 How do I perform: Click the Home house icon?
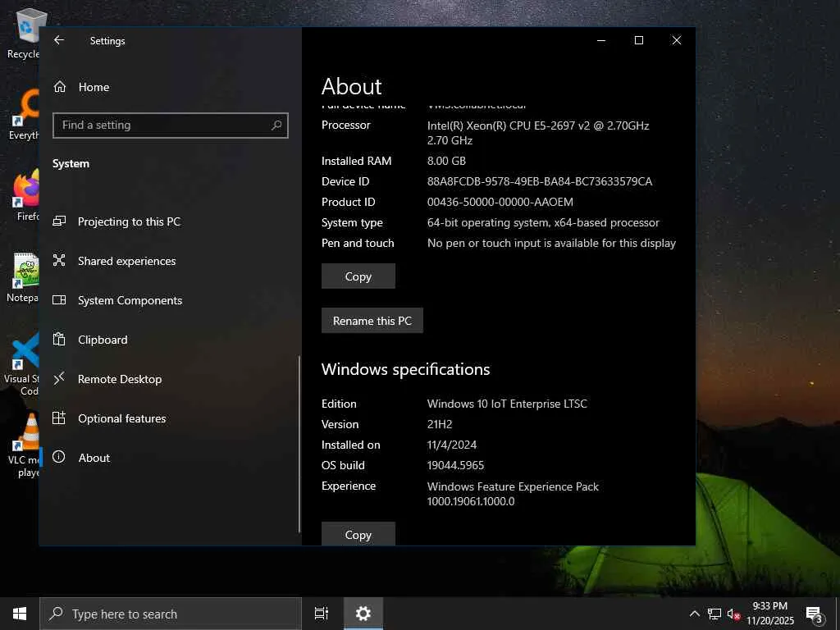59,87
